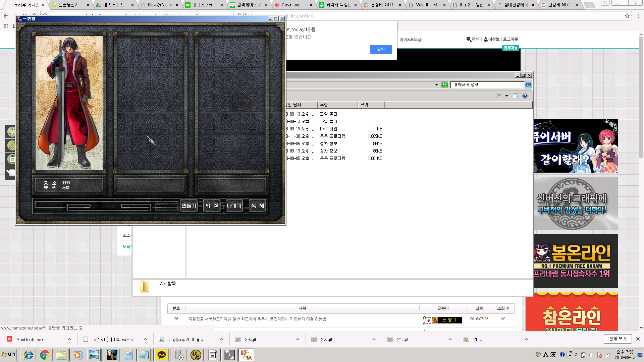Open AnyDesk.exe download options chevron
Image resolution: width=644 pixels, height=362 pixels.
pyautogui.click(x=69, y=339)
